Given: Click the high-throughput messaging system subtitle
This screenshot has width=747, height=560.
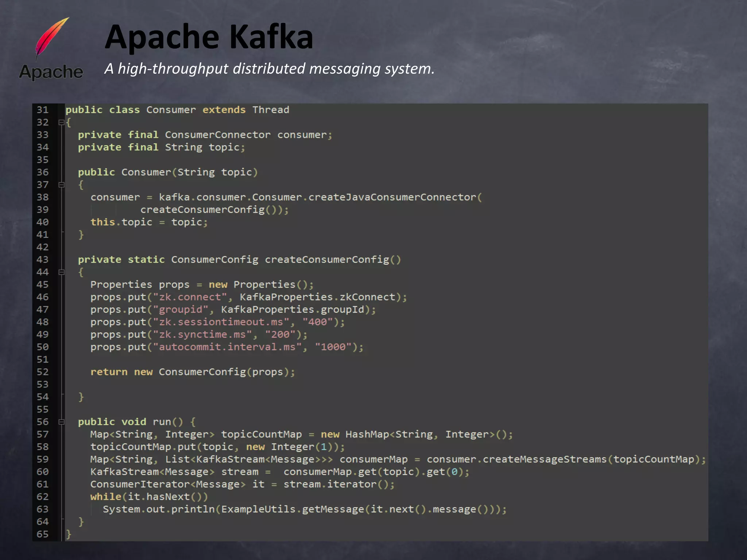Looking at the screenshot, I should [269, 69].
